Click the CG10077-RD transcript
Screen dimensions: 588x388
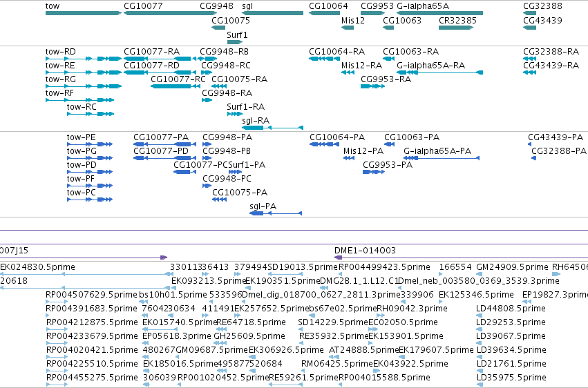pyautogui.click(x=162, y=72)
